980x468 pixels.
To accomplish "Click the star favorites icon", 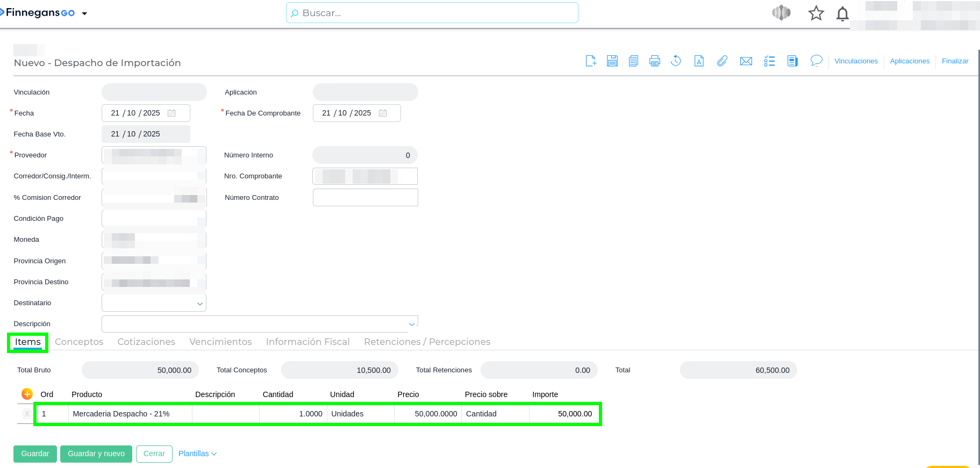I will tap(816, 13).
